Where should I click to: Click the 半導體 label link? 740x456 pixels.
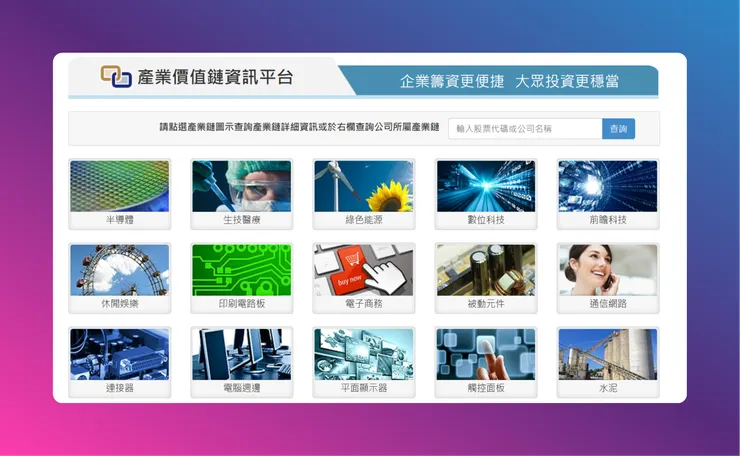point(120,220)
